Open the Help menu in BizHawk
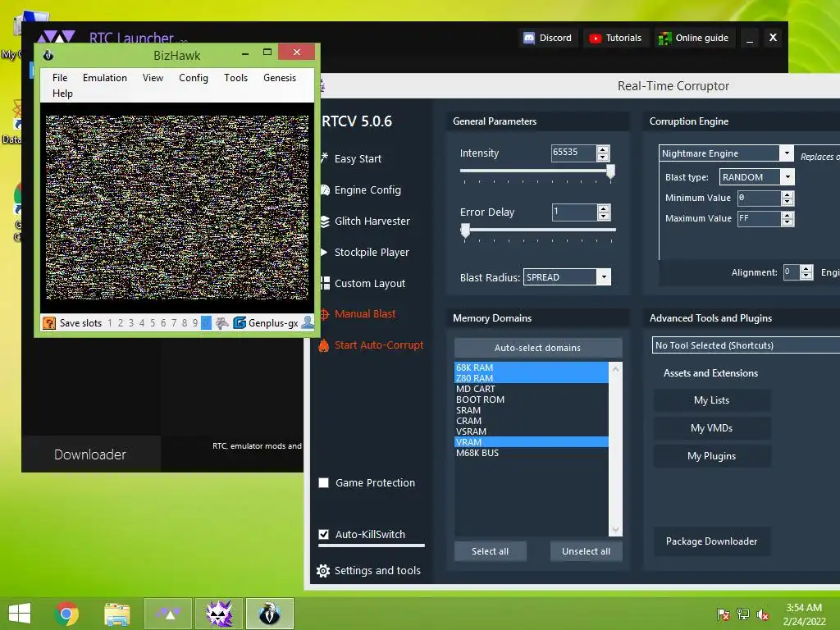The width and height of the screenshot is (840, 630). (62, 94)
